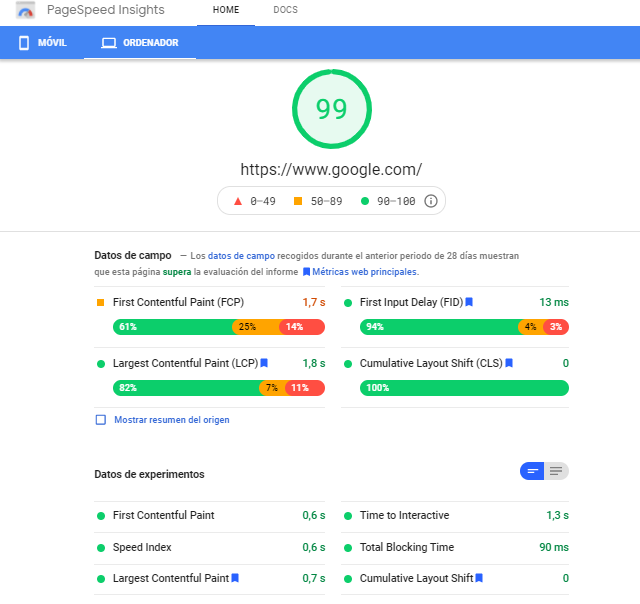The height and width of the screenshot is (604, 640).
Task: Click the laptop computer icon
Action: click(x=109, y=43)
